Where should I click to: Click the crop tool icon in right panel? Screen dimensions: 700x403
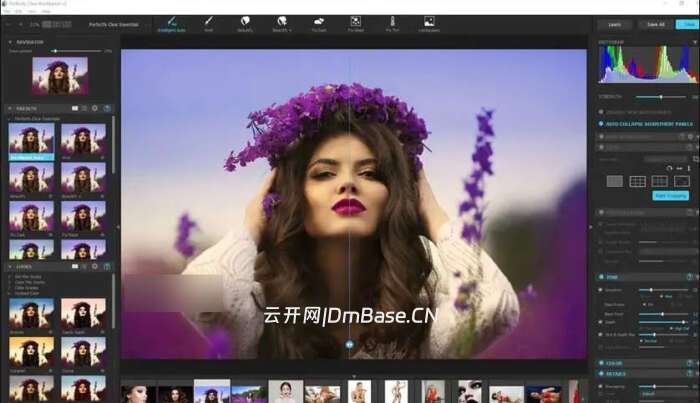696,159
